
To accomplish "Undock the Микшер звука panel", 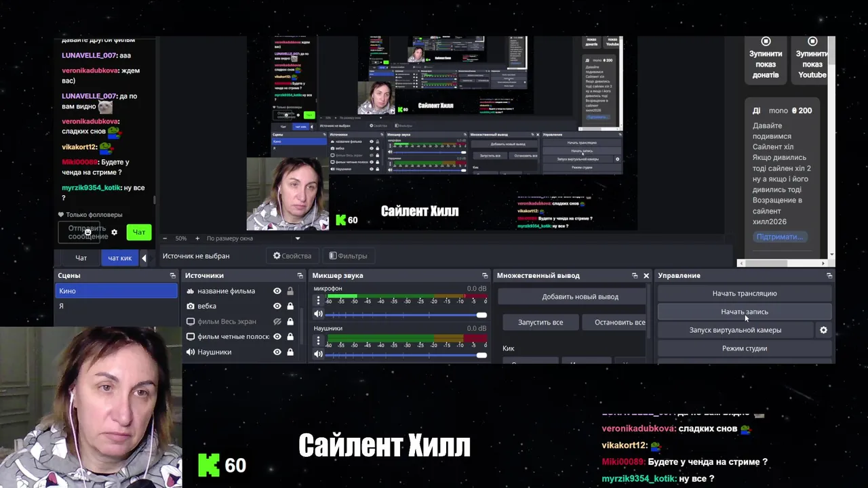I will [484, 276].
